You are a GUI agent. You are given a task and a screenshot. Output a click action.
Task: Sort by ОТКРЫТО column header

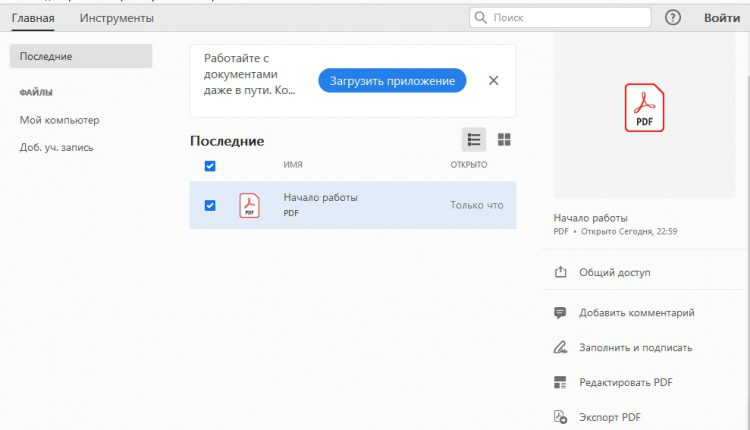coord(469,165)
